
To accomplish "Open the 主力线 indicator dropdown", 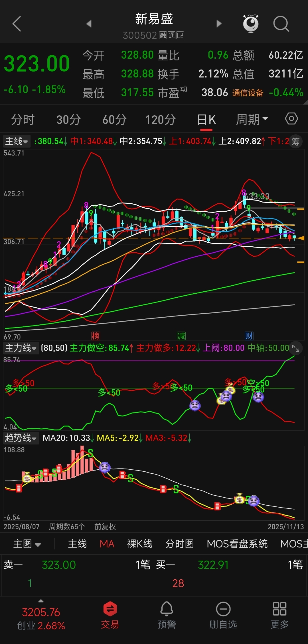I will 21,348.
